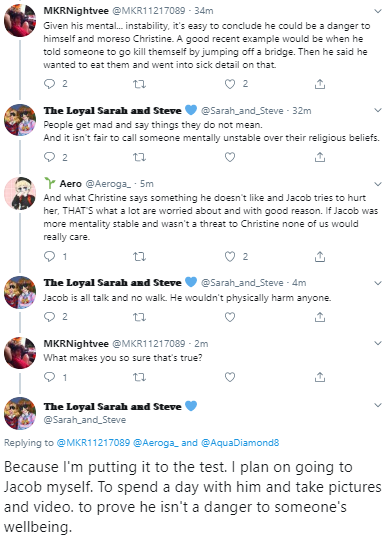The image size is (391, 548).
Task: Like Aero's tweet about Christine
Action: 230,257
